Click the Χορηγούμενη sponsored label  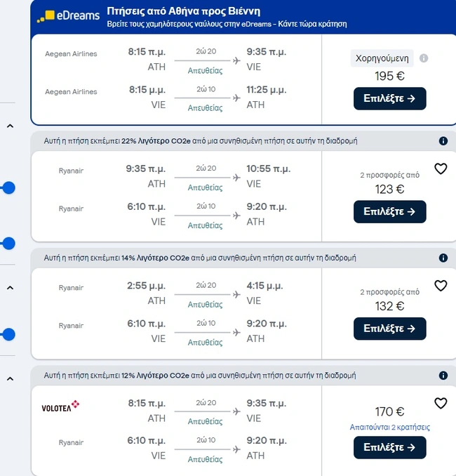point(382,58)
